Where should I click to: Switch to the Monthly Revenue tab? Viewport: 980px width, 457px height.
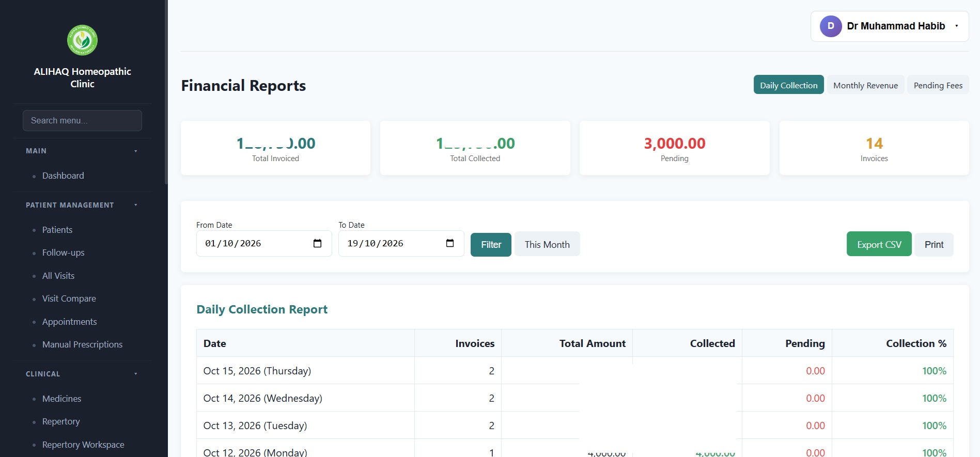(x=865, y=85)
